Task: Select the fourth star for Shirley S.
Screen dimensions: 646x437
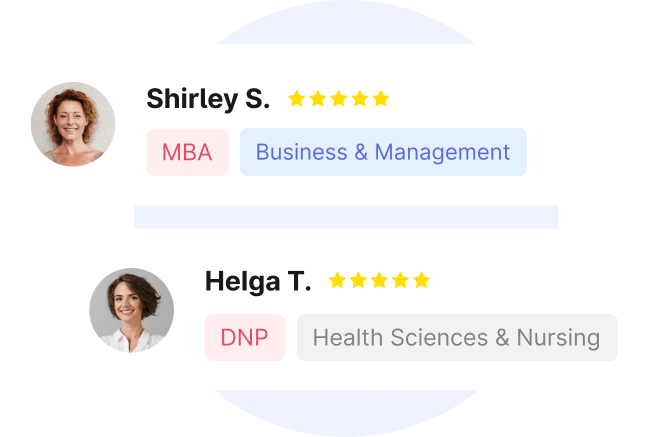Action: pyautogui.click(x=360, y=99)
